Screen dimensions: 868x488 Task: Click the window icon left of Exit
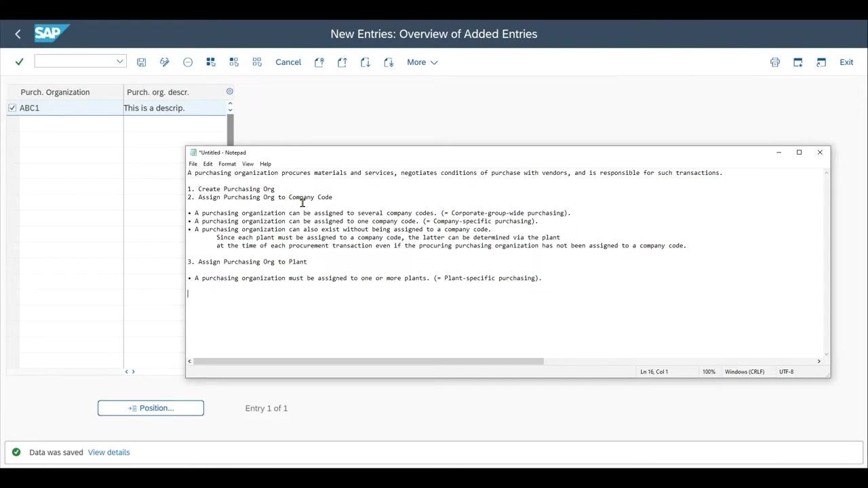821,62
